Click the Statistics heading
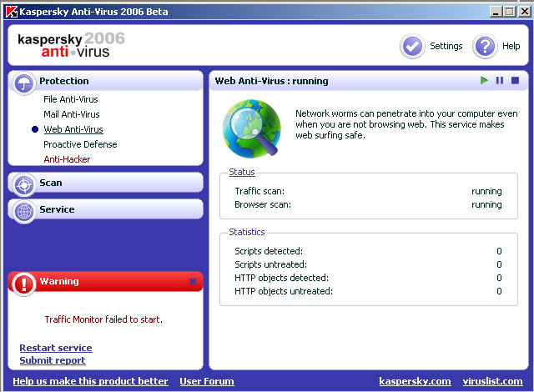Image resolution: width=534 pixels, height=392 pixels. [x=247, y=232]
